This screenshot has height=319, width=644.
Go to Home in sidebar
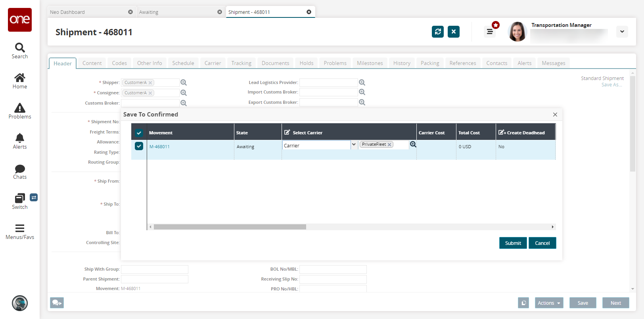click(x=20, y=81)
